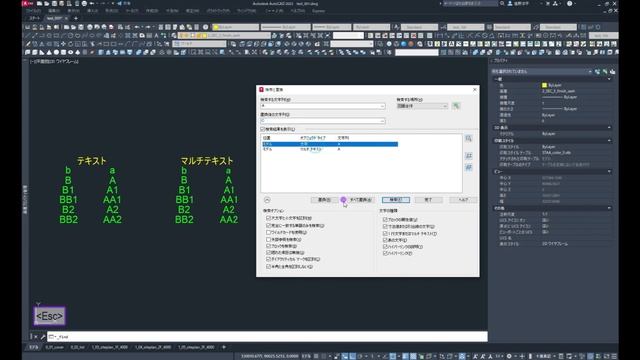This screenshot has width=640, height=360.
Task: Toggle 完全に一致する単語のみを検索 checkbox
Action: pos(269,225)
